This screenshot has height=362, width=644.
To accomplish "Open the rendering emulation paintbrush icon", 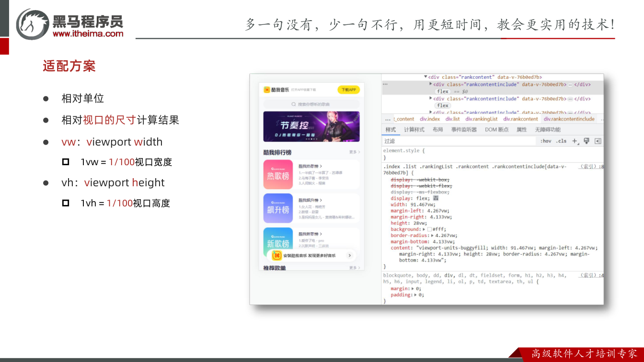I will (586, 141).
